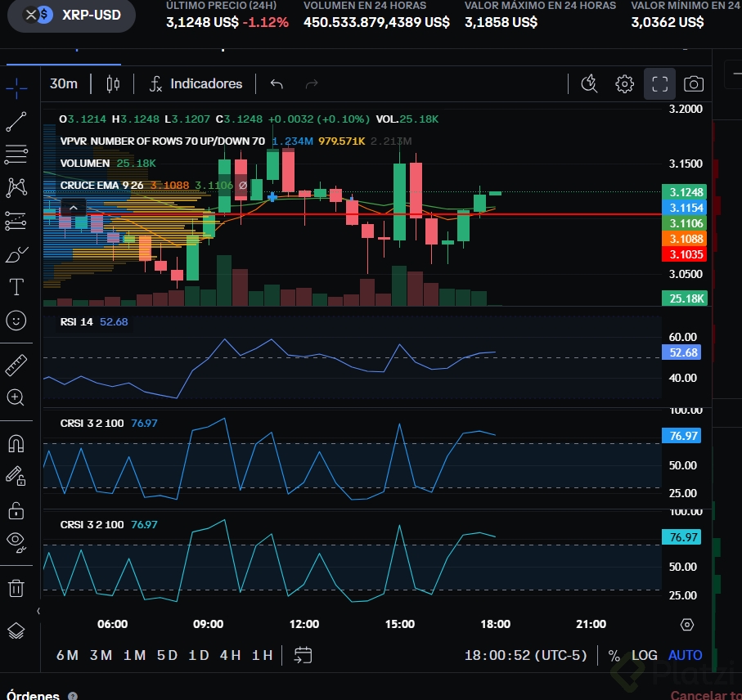This screenshot has height=700, width=742.
Task: Select the trend line drawing tool
Action: coord(16,122)
